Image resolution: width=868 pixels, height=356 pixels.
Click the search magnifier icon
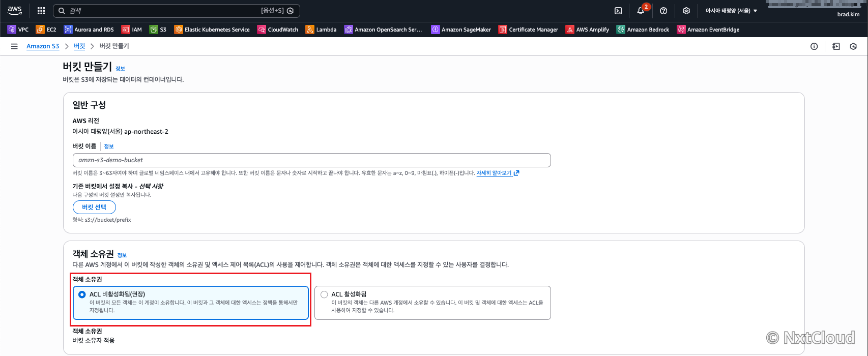(62, 11)
